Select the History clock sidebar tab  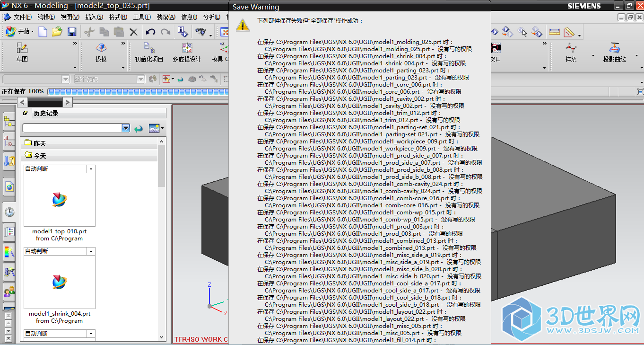tap(9, 212)
